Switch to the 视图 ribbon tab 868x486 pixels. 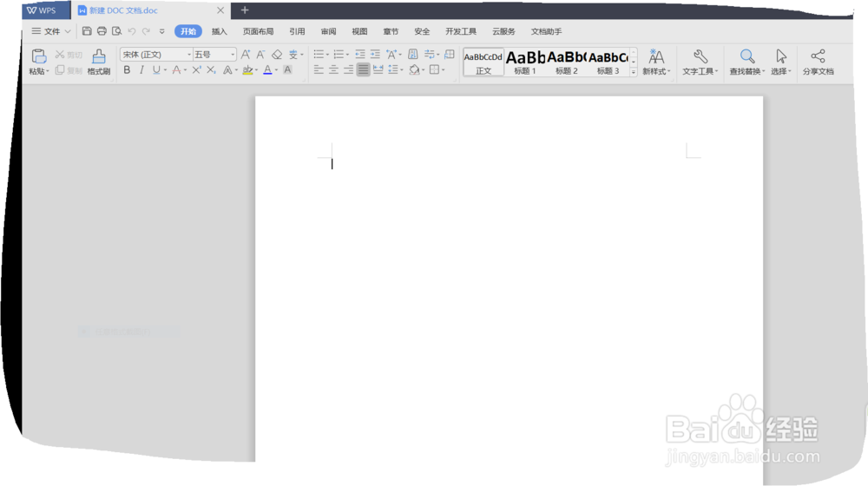pos(359,31)
